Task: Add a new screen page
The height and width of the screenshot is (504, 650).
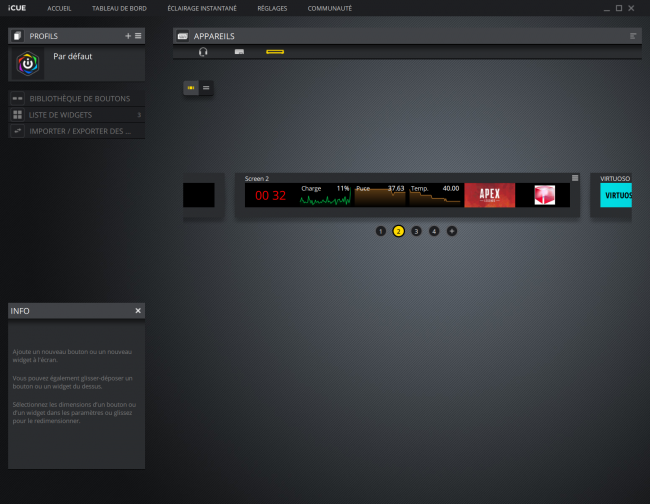Action: (452, 231)
